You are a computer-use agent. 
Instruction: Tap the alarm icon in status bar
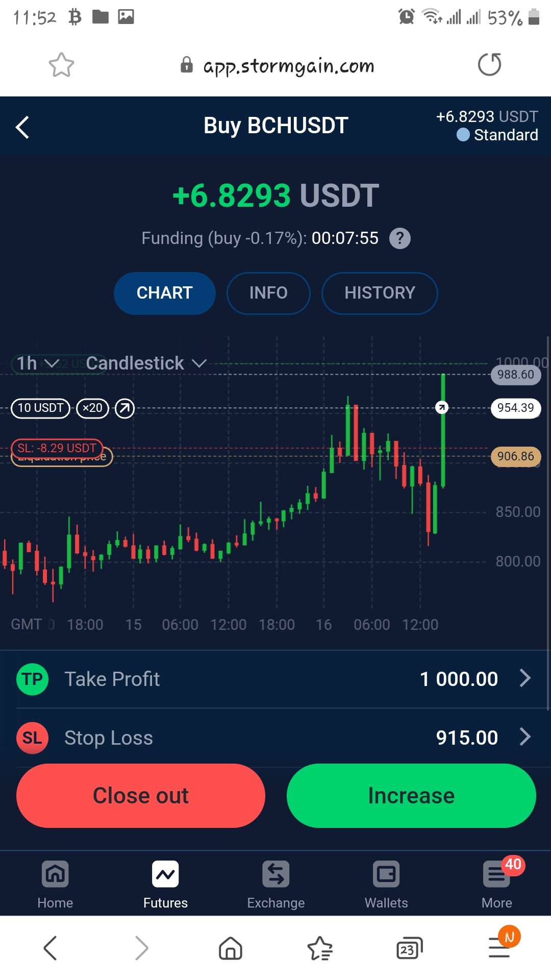(x=407, y=17)
